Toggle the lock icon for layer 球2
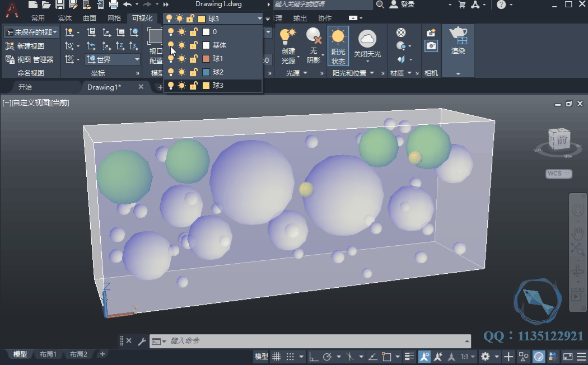This screenshot has width=588, height=365. pos(193,72)
